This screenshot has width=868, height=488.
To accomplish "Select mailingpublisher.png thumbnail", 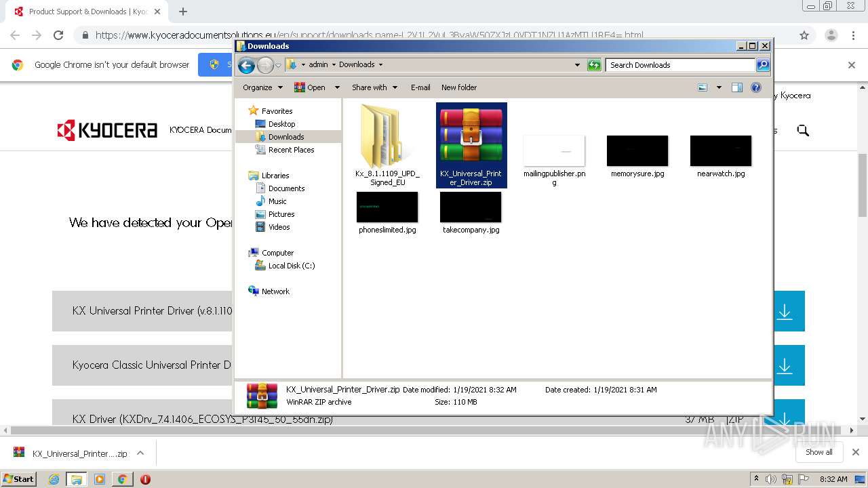I will tap(554, 151).
